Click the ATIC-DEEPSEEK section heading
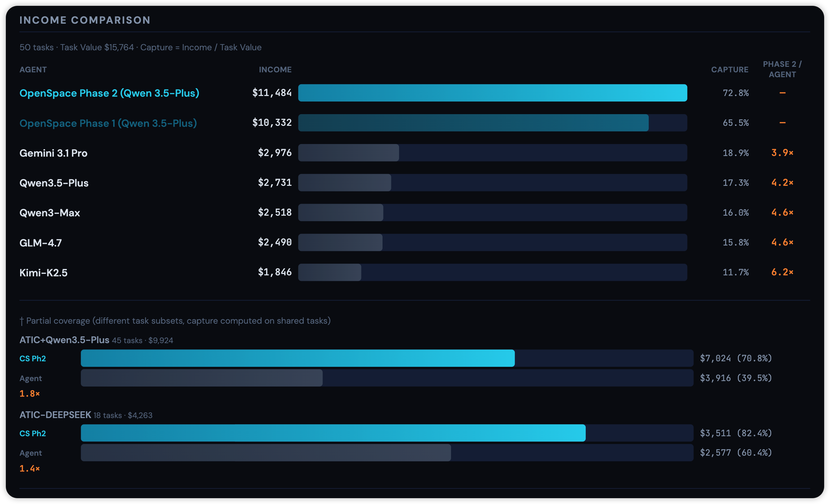Image resolution: width=830 pixels, height=504 pixels. pos(55,415)
